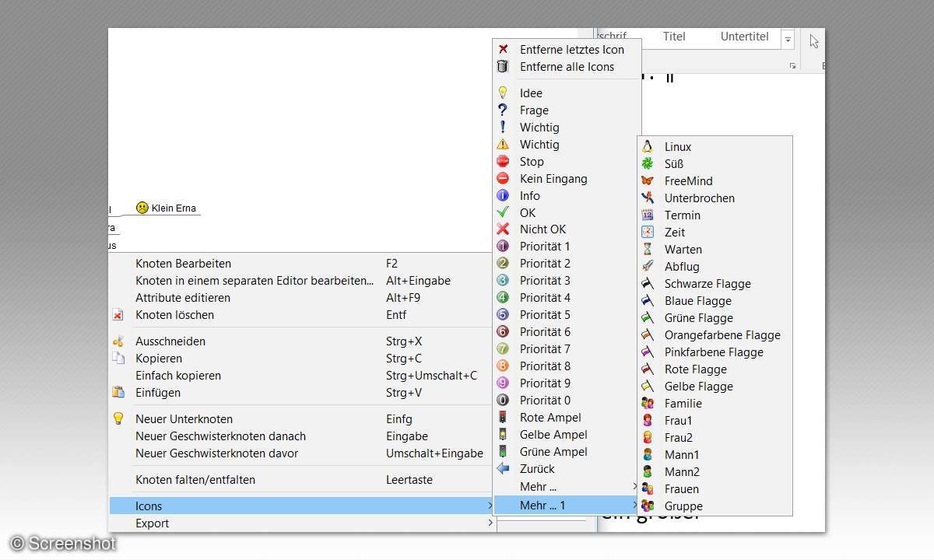This screenshot has width=934, height=560.
Task: Choose Knoten löschen
Action: [302, 314]
